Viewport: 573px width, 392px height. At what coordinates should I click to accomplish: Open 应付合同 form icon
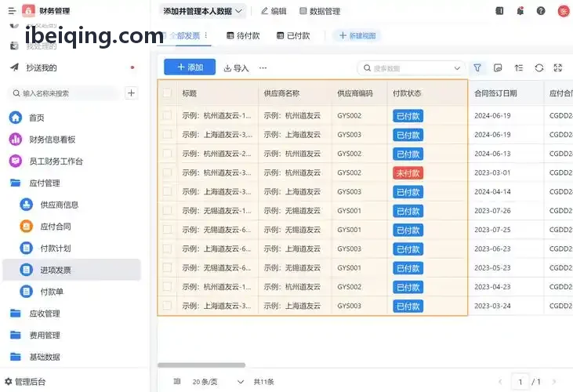[x=27, y=227]
